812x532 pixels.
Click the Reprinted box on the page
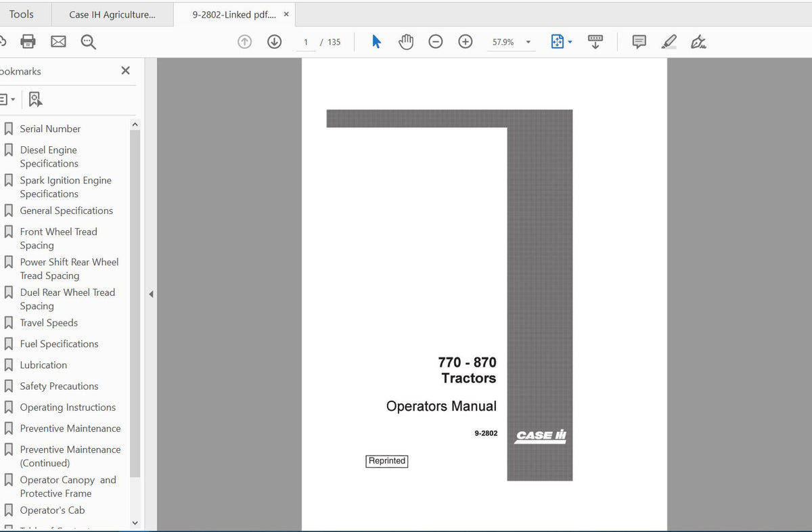point(387,461)
